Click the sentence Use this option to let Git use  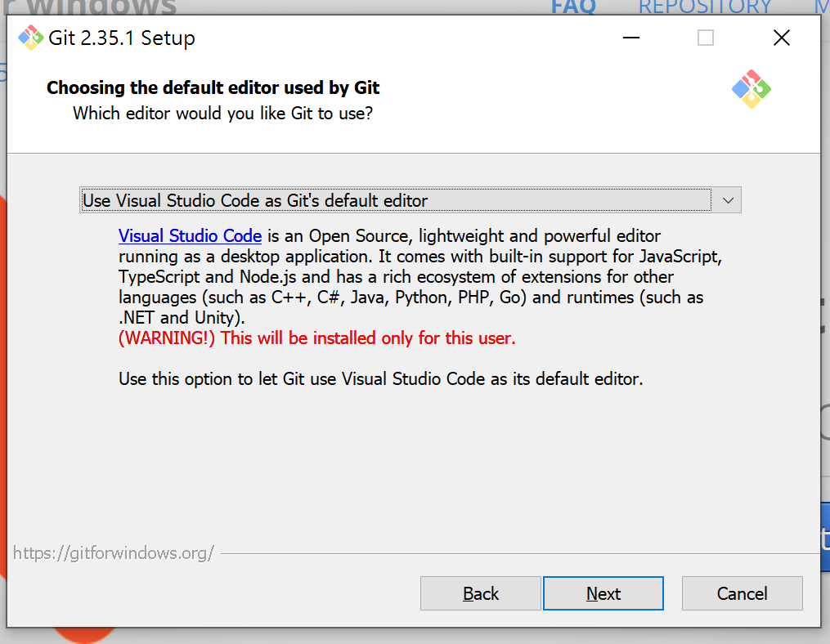380,379
